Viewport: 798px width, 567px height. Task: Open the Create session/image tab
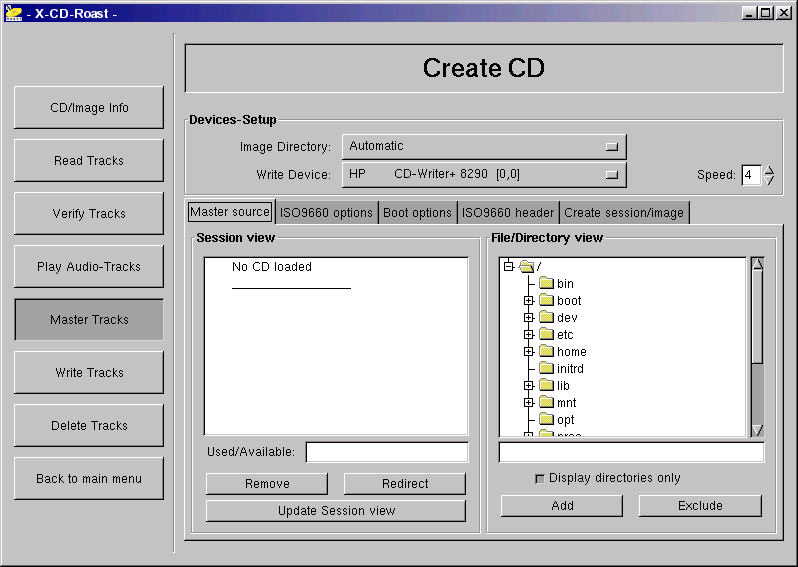(x=624, y=213)
